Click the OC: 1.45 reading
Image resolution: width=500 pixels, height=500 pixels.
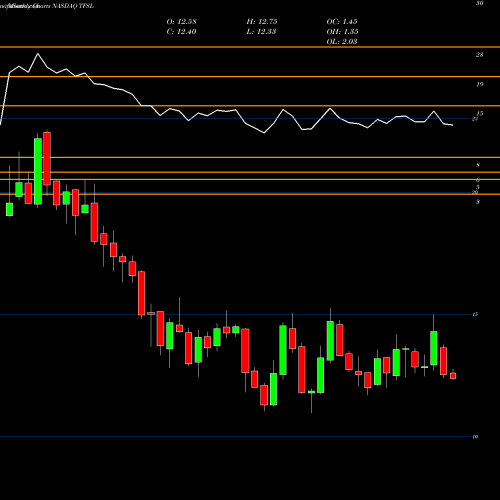tap(342, 22)
